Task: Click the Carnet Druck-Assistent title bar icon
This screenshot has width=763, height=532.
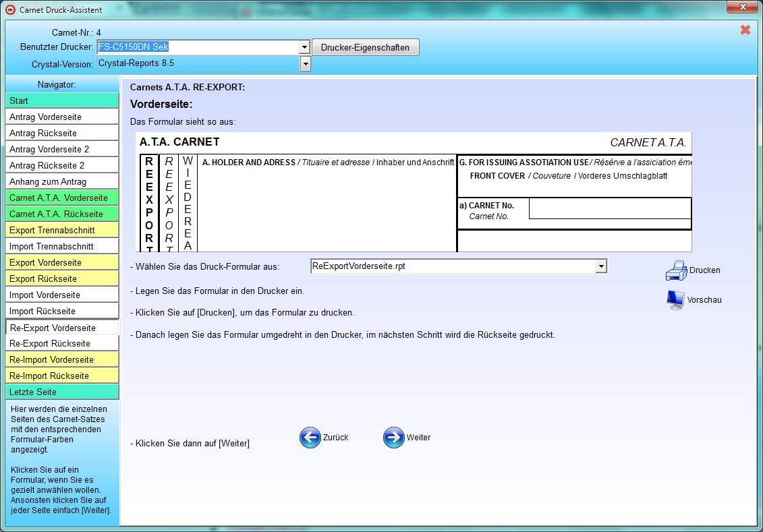Action: [x=10, y=9]
